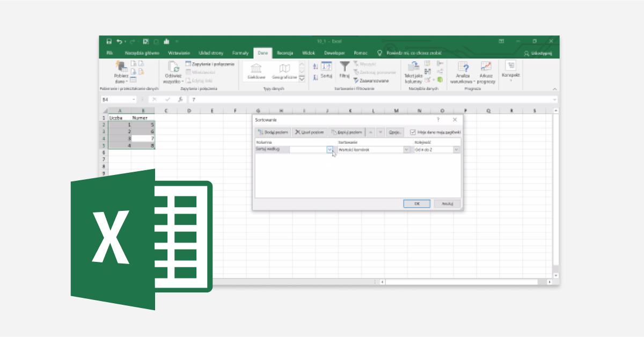Click the save icon in title bar
The width and height of the screenshot is (644, 337).
point(109,41)
